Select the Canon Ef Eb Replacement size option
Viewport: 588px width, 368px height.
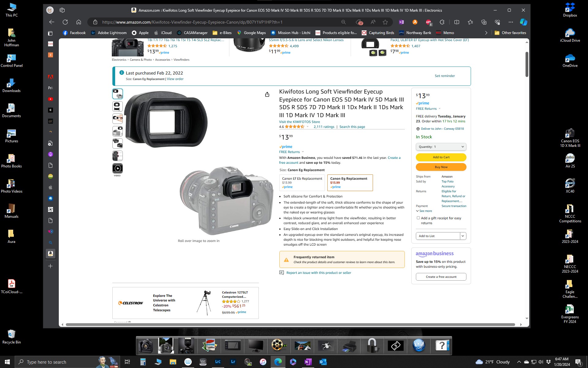(302, 182)
